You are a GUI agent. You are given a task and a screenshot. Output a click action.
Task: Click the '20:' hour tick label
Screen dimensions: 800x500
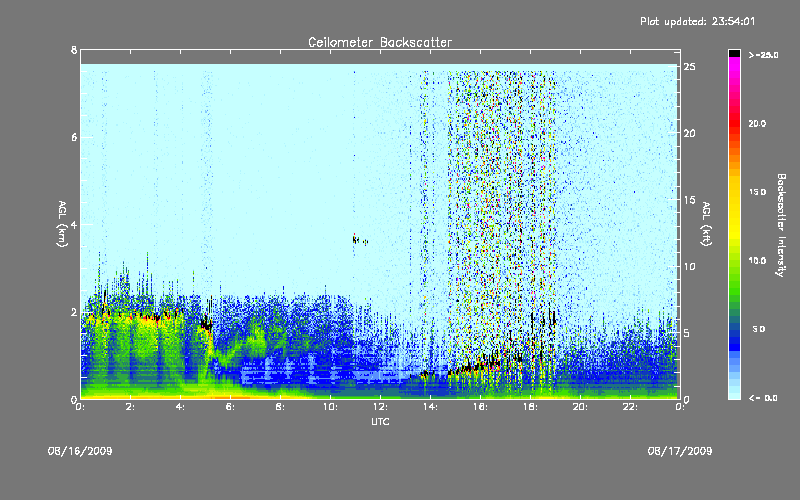pyautogui.click(x=580, y=407)
